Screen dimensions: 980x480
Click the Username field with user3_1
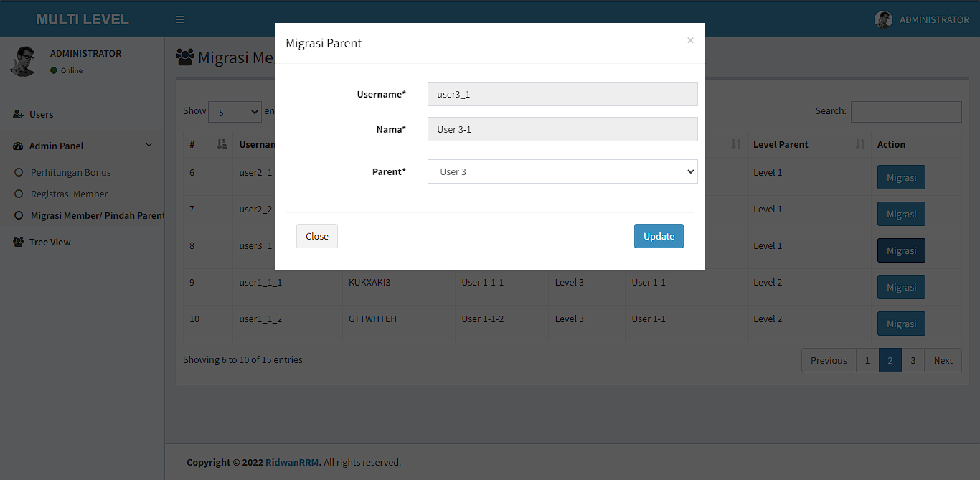coord(562,94)
